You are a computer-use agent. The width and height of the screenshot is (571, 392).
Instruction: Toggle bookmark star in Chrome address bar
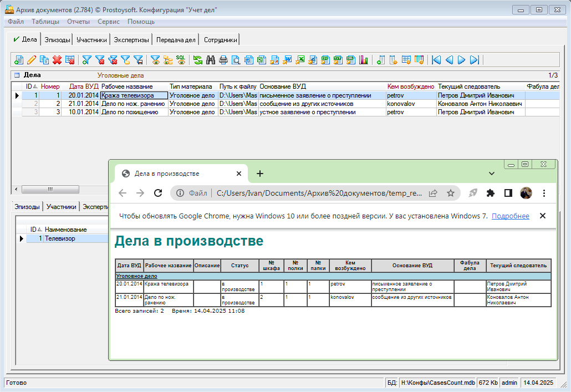[451, 193]
